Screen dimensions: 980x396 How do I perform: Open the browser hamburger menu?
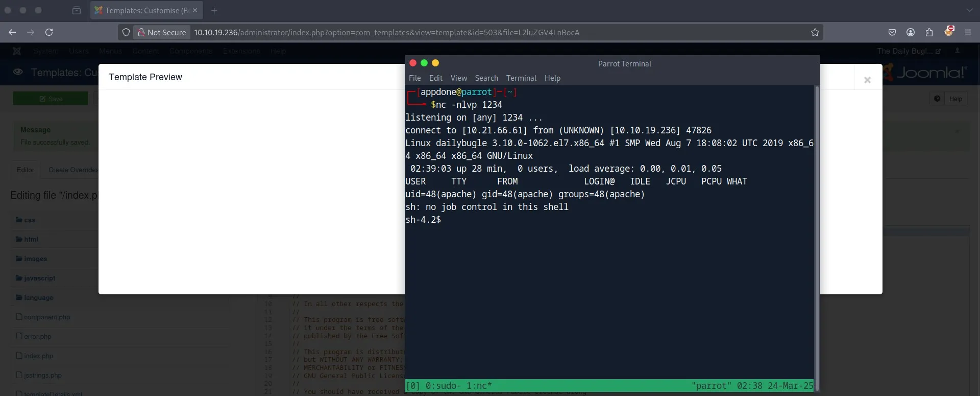click(967, 32)
